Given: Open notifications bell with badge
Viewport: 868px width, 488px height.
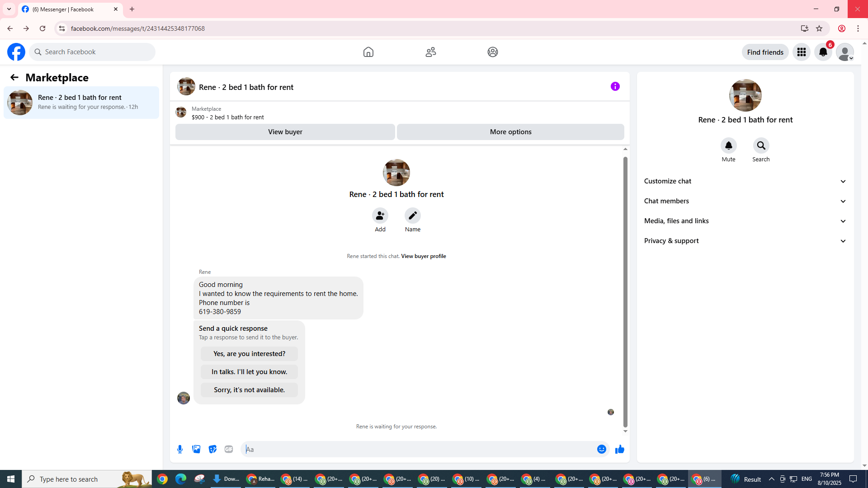Looking at the screenshot, I should [x=823, y=52].
